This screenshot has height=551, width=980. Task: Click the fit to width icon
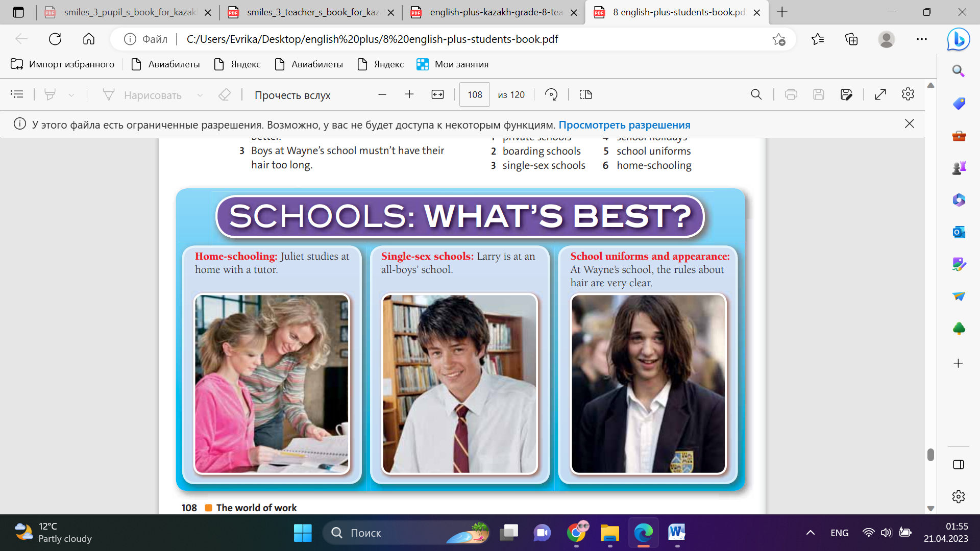437,95
